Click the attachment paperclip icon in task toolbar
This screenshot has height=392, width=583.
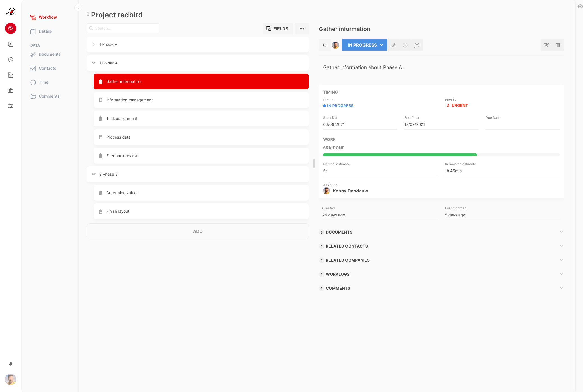pyautogui.click(x=393, y=45)
